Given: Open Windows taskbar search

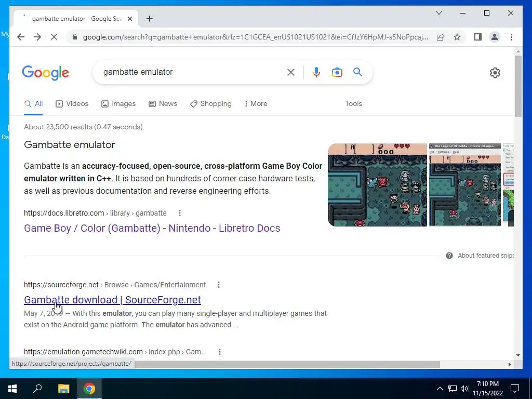Looking at the screenshot, I should tap(37, 389).
